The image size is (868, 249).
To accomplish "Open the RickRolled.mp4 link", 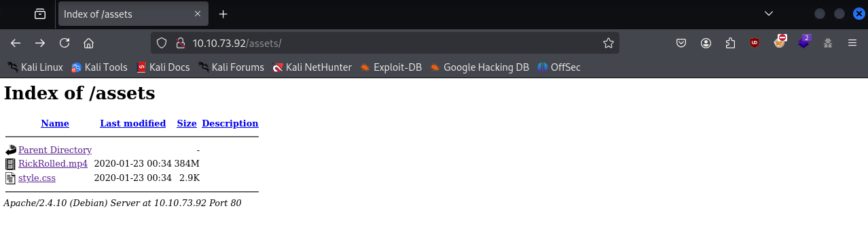I will [53, 164].
